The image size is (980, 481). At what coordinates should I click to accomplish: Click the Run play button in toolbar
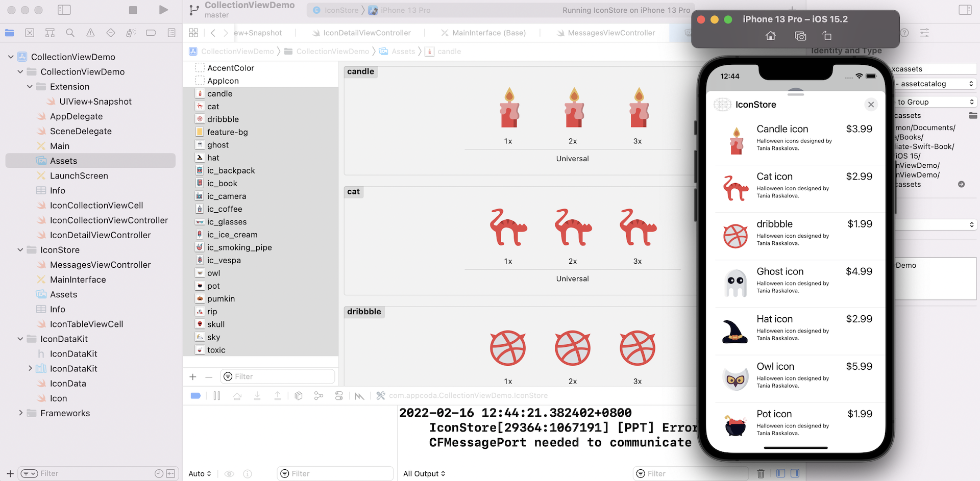[x=163, y=10]
